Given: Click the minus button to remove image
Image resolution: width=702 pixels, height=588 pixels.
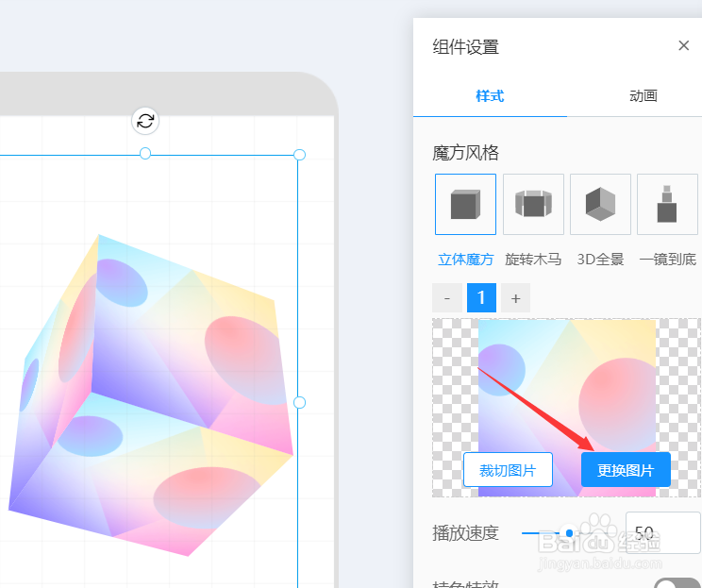Looking at the screenshot, I should click(447, 298).
